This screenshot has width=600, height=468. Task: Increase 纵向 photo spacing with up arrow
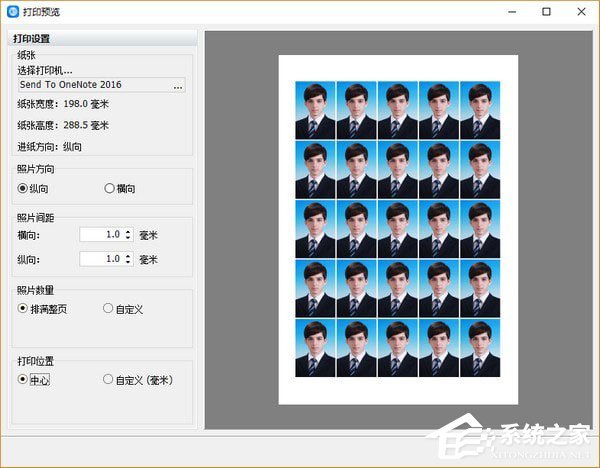(128, 255)
